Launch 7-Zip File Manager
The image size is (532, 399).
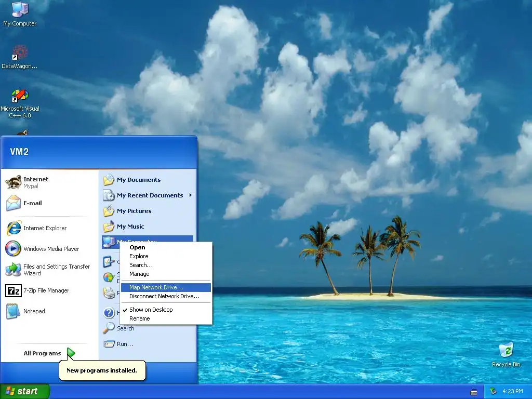[x=50, y=291]
